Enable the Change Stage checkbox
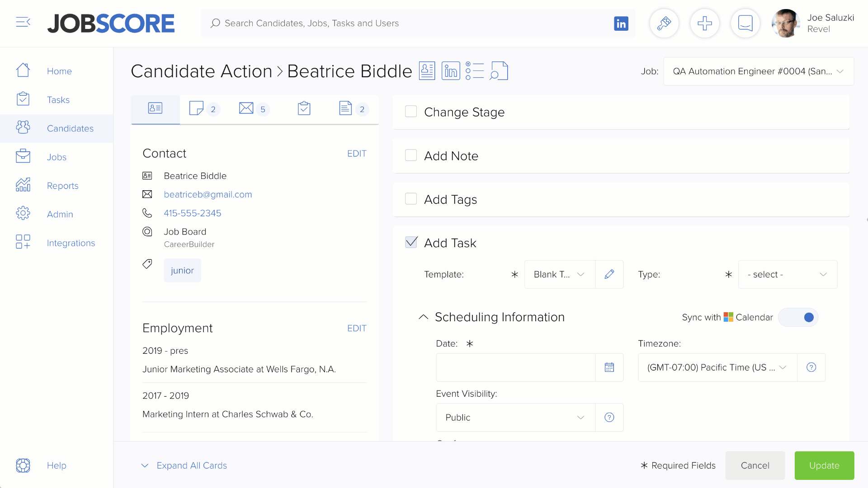Viewport: 868px width, 488px height. 411,112
